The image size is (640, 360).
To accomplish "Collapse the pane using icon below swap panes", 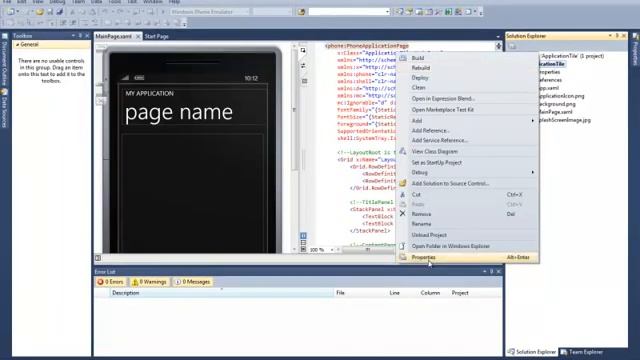I will 304,81.
